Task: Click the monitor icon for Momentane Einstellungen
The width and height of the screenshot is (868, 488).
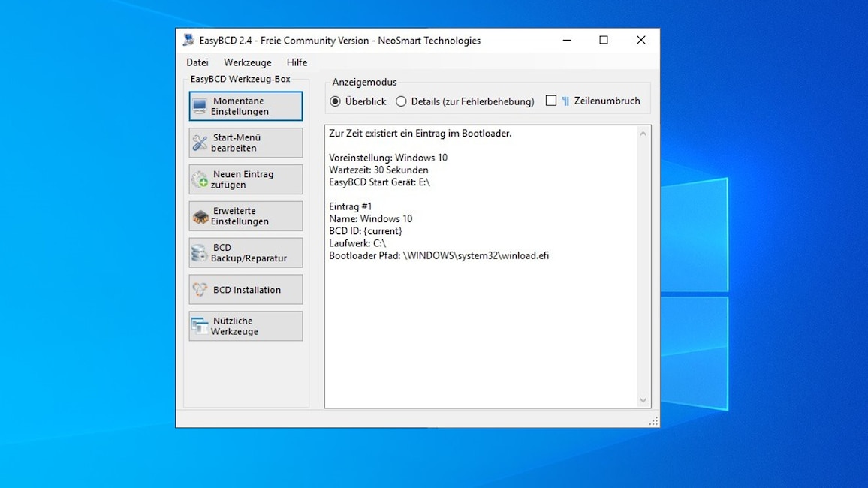Action: (200, 107)
